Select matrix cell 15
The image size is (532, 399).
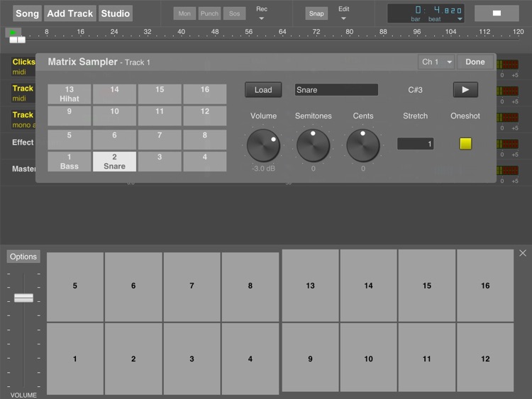coord(160,94)
